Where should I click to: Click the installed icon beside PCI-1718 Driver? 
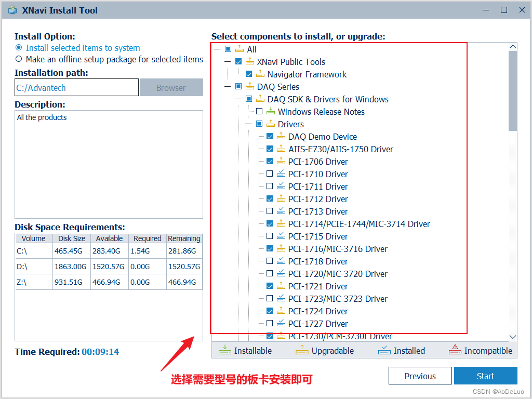tap(281, 261)
